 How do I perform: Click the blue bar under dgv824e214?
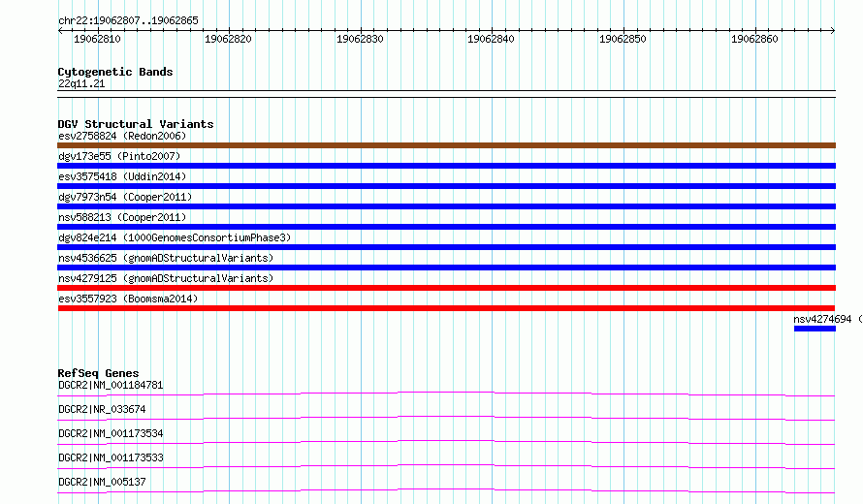point(446,247)
